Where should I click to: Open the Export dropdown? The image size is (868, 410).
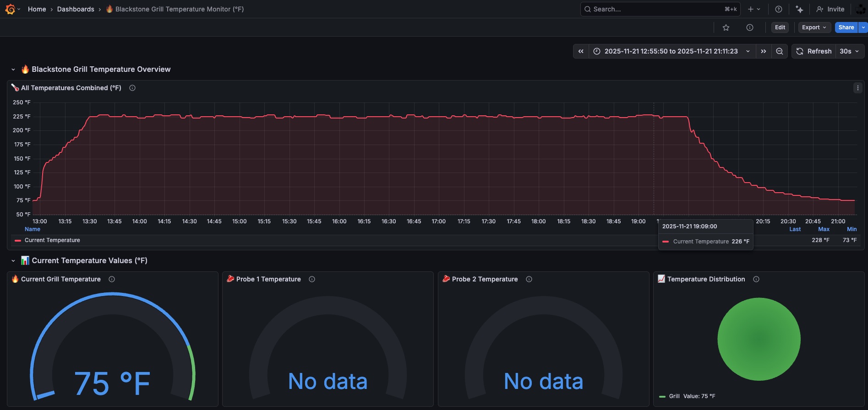tap(814, 27)
